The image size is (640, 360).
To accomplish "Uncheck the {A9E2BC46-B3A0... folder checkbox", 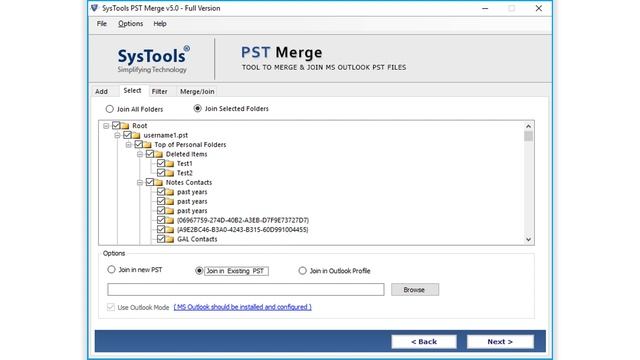I will click(x=161, y=229).
